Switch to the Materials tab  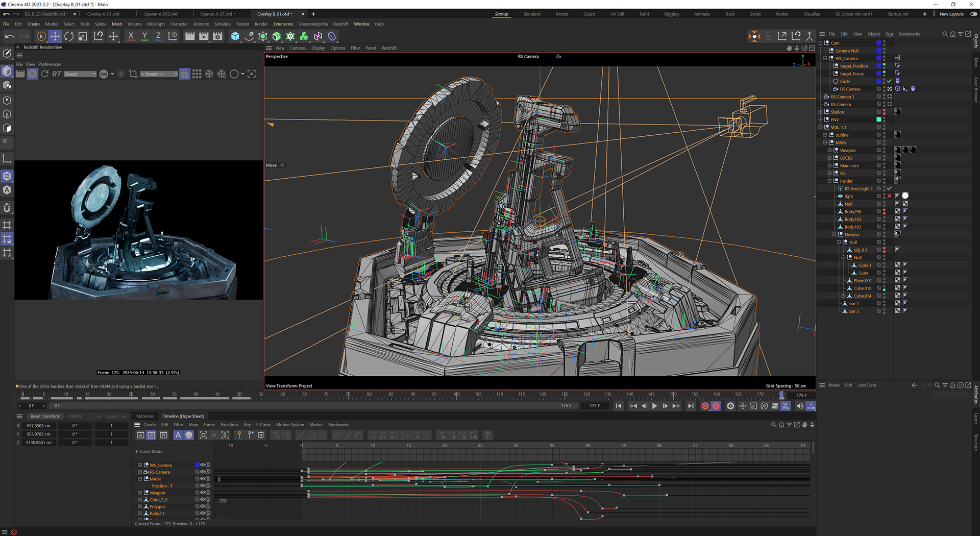144,416
